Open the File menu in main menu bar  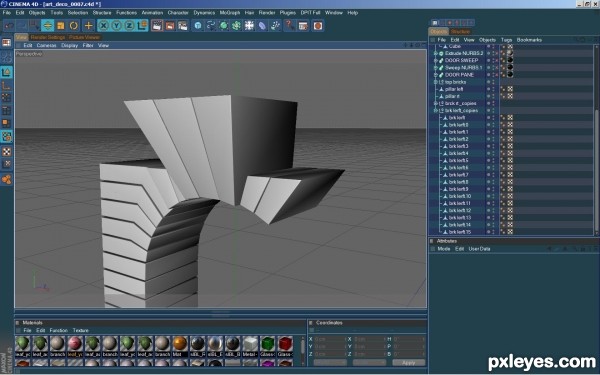tap(7, 13)
